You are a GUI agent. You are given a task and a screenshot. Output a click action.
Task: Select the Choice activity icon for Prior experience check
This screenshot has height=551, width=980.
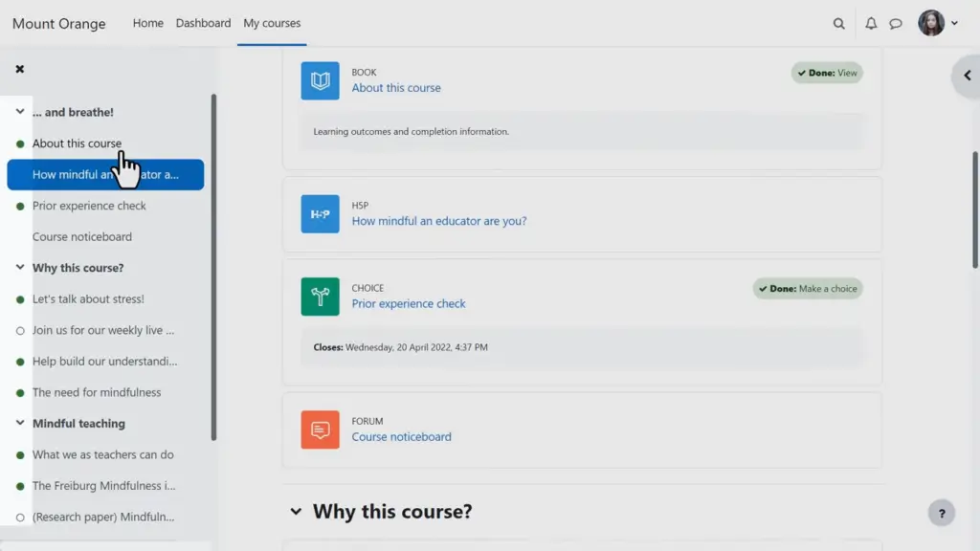coord(320,297)
